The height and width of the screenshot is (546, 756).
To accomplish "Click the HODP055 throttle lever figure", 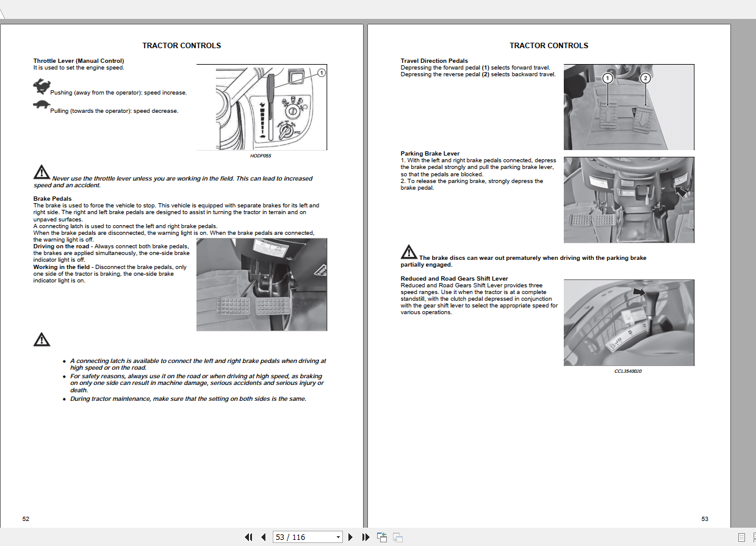I will 262,107.
